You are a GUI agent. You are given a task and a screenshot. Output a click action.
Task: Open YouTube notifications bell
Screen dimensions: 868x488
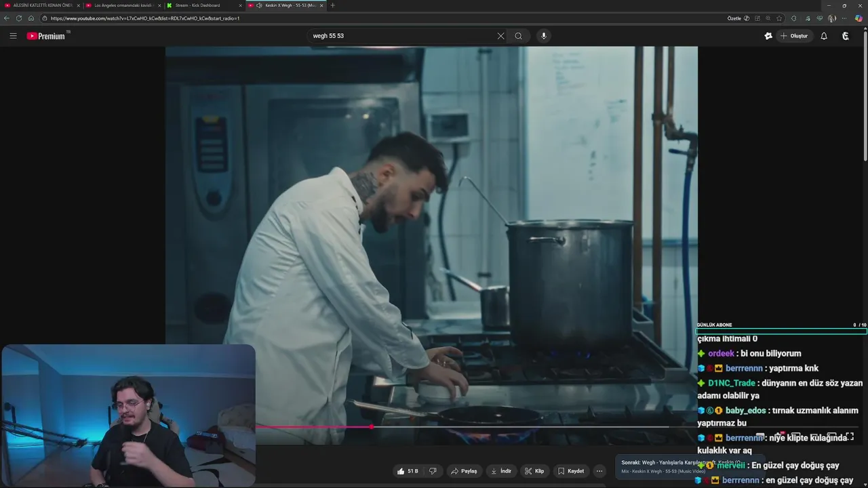point(824,36)
